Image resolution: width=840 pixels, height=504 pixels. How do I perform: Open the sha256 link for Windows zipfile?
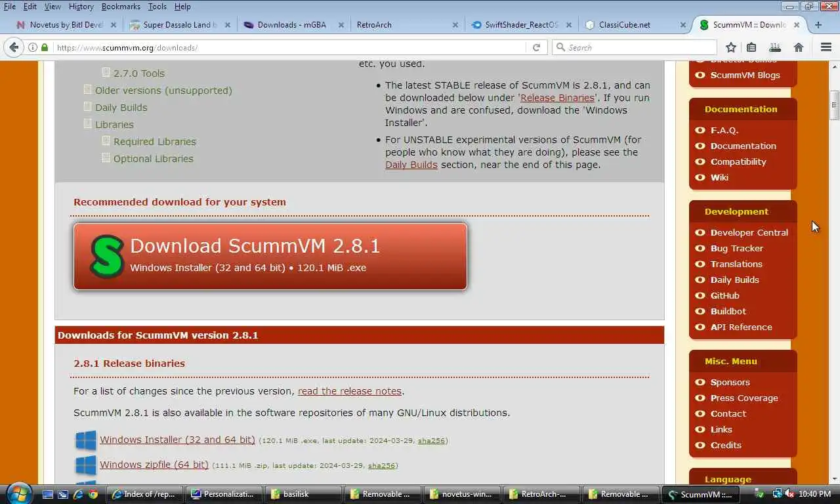pyautogui.click(x=381, y=466)
